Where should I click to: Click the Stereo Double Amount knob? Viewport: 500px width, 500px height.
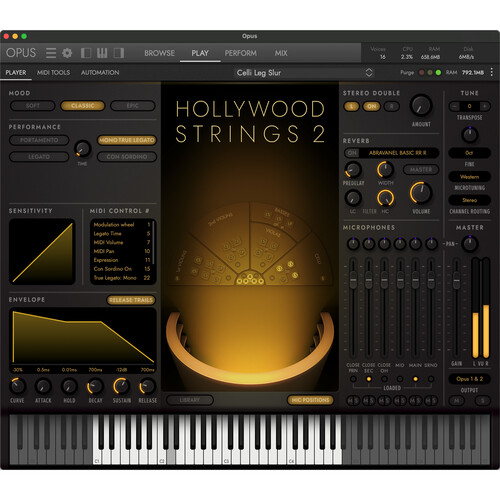[421, 105]
